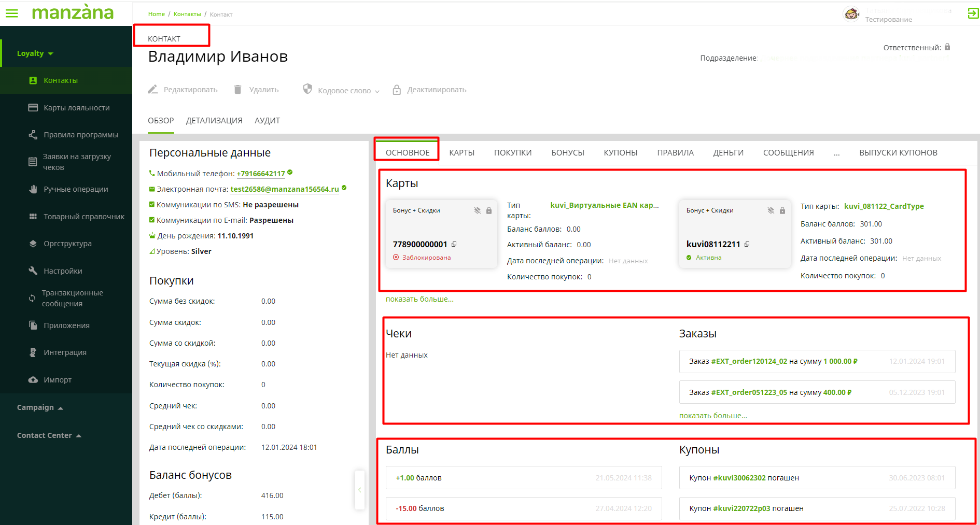
Task: Collapse the left panel with side arrow handle
Action: click(359, 490)
